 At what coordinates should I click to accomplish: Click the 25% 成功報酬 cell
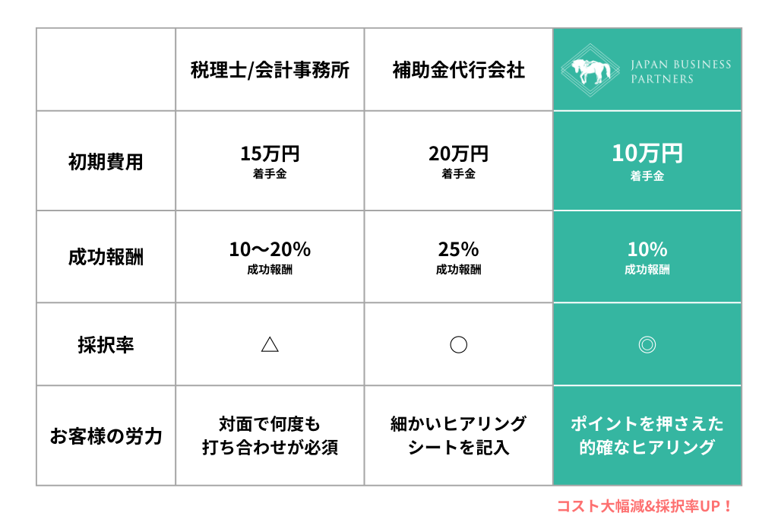click(x=458, y=257)
